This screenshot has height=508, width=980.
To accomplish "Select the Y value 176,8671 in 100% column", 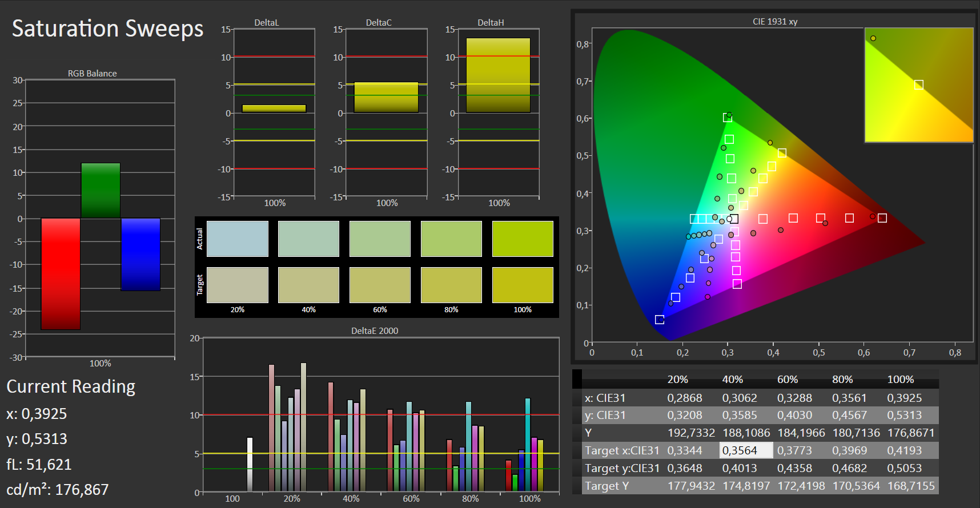I will [x=911, y=433].
